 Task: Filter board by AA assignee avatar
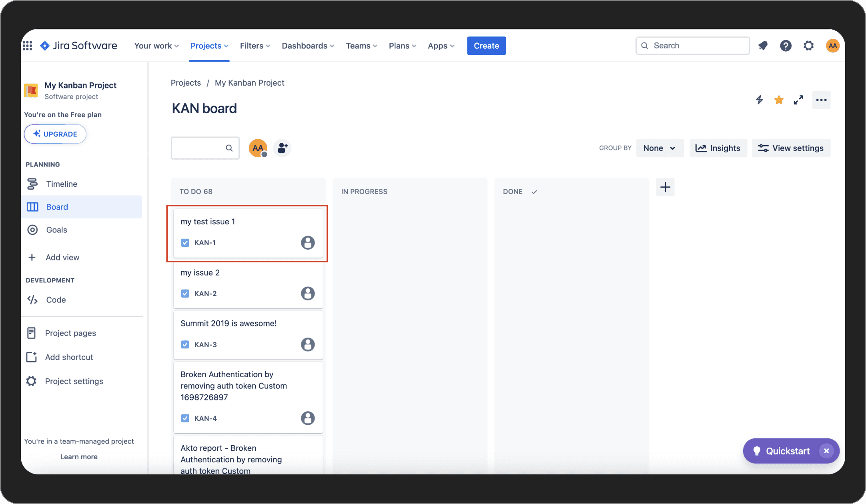click(258, 148)
